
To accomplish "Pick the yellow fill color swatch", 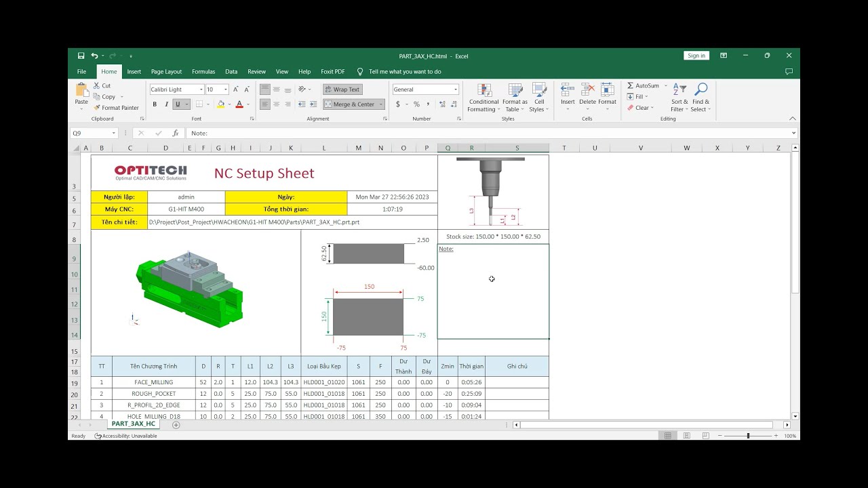I will coord(220,104).
